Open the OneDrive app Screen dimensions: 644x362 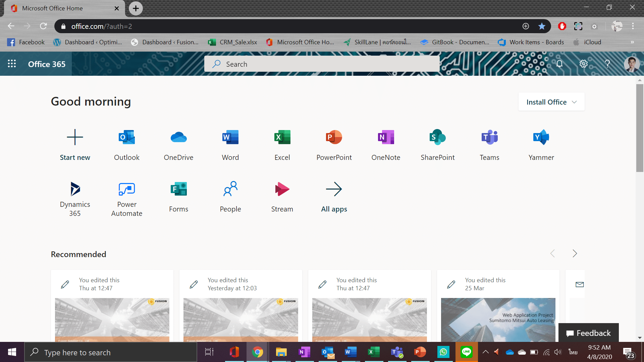pyautogui.click(x=178, y=145)
